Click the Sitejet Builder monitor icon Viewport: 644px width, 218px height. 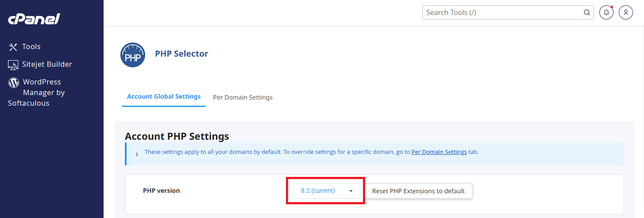coord(13,65)
